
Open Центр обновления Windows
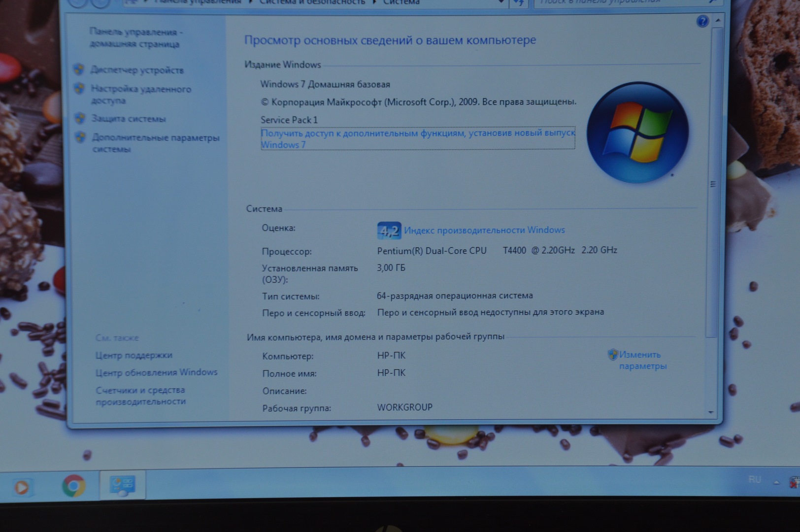(x=157, y=372)
